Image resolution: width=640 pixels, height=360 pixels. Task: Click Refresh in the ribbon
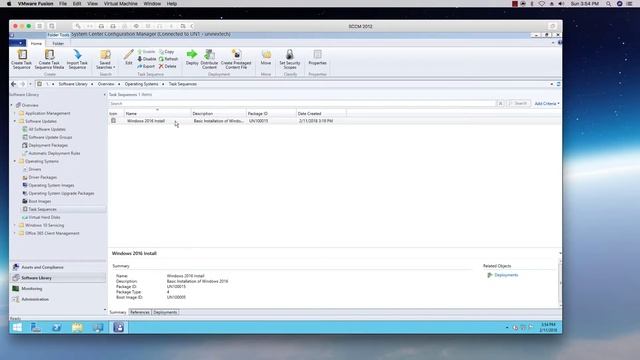[x=168, y=59]
